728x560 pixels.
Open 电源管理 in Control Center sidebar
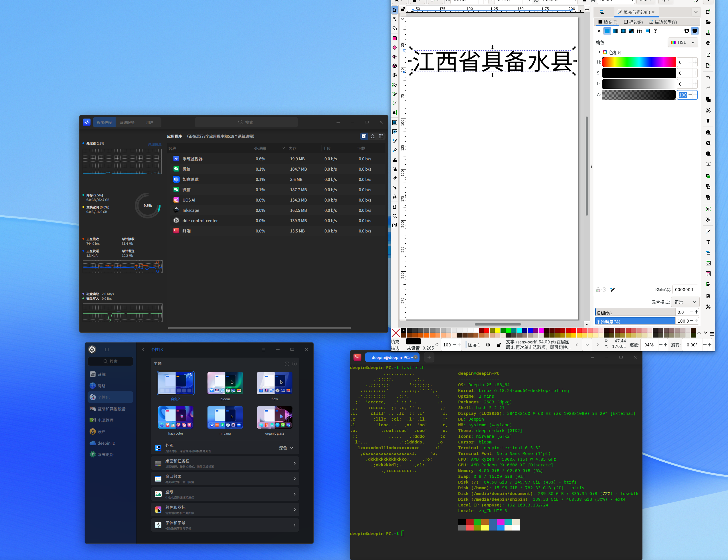110,420
